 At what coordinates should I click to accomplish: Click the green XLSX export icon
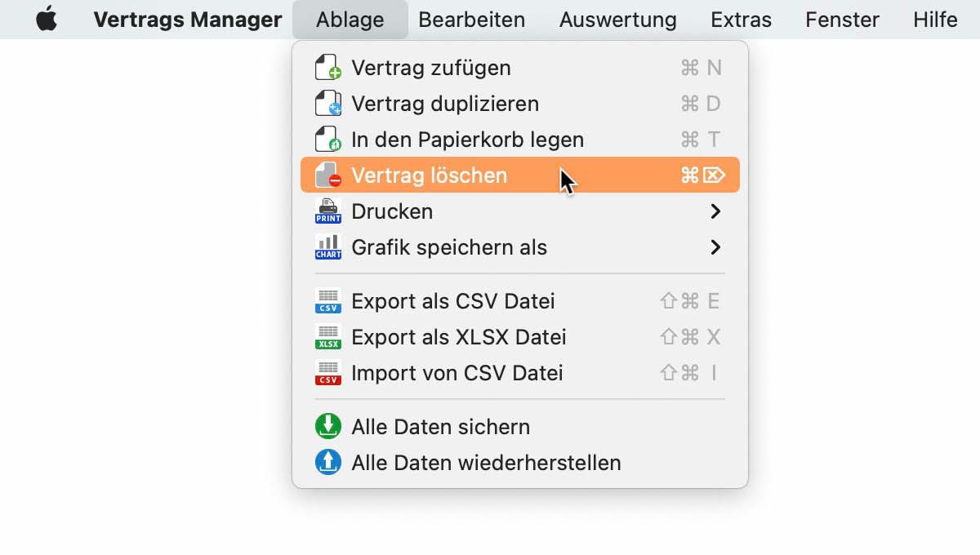[328, 337]
